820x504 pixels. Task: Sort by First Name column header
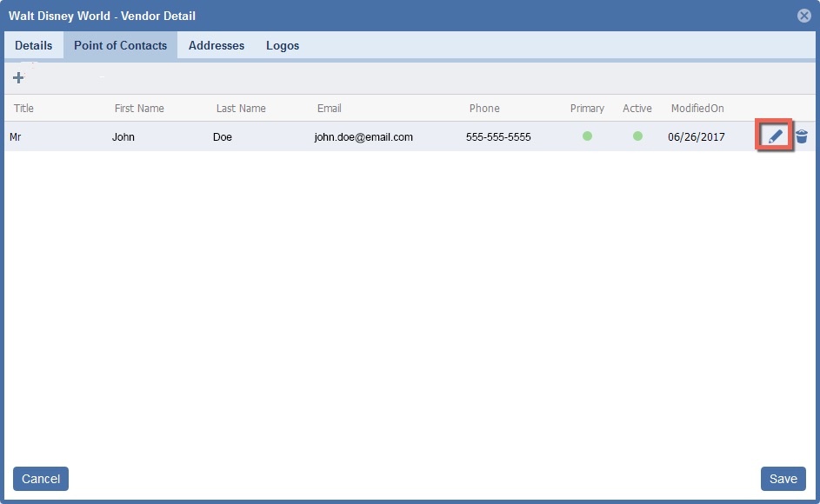point(139,109)
